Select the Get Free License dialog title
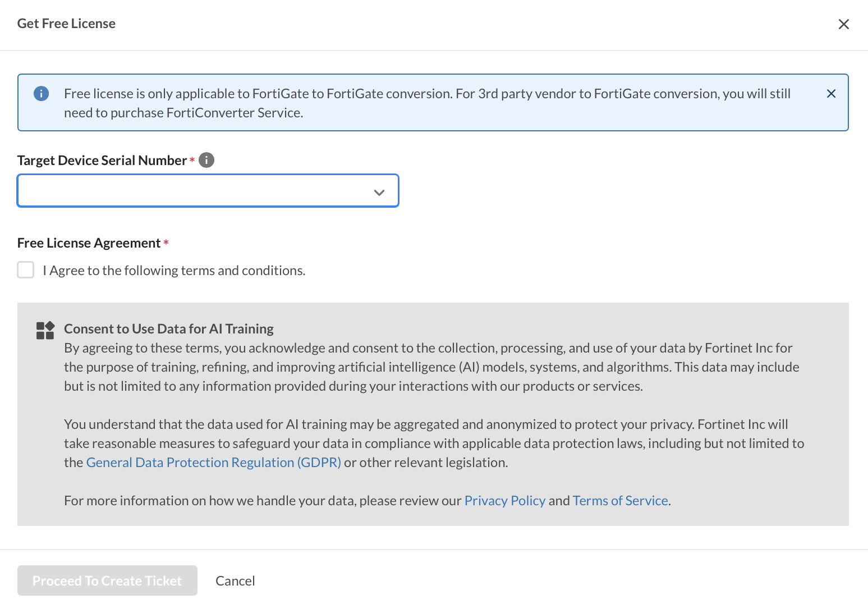The width and height of the screenshot is (868, 608). [x=66, y=24]
